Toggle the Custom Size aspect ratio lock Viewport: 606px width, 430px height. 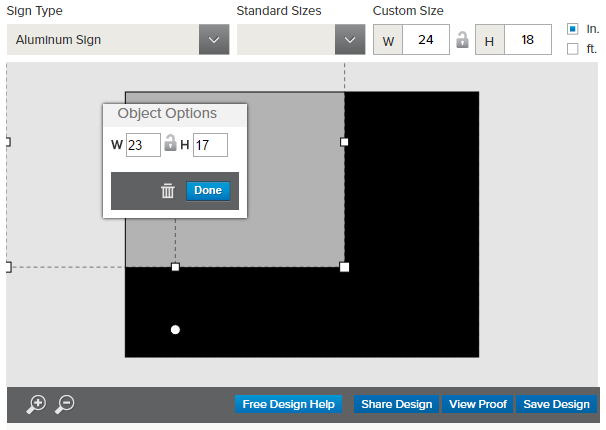[x=462, y=40]
